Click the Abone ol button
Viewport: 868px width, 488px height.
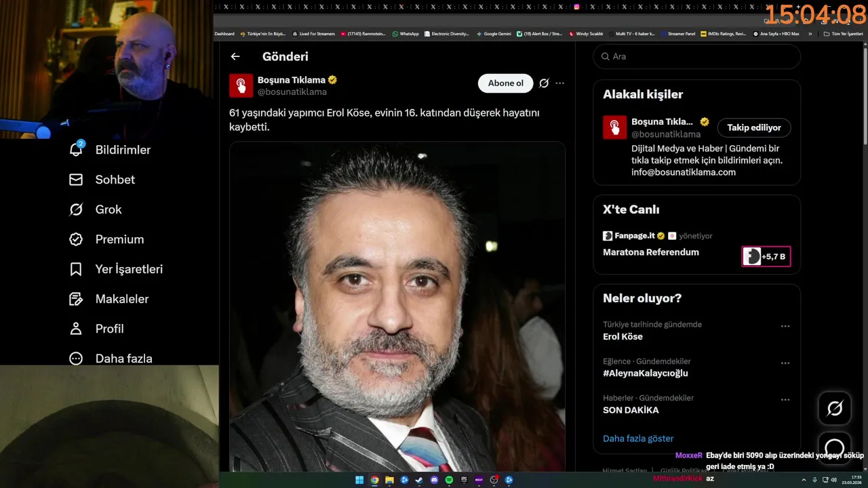(x=506, y=83)
